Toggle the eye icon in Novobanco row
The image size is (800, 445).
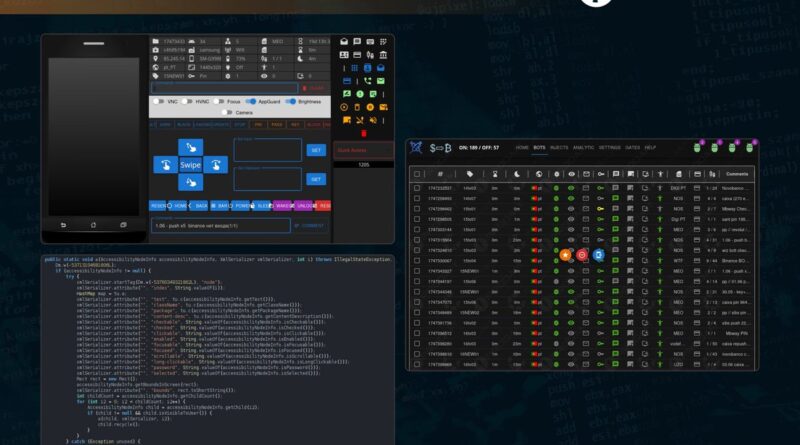pos(571,188)
